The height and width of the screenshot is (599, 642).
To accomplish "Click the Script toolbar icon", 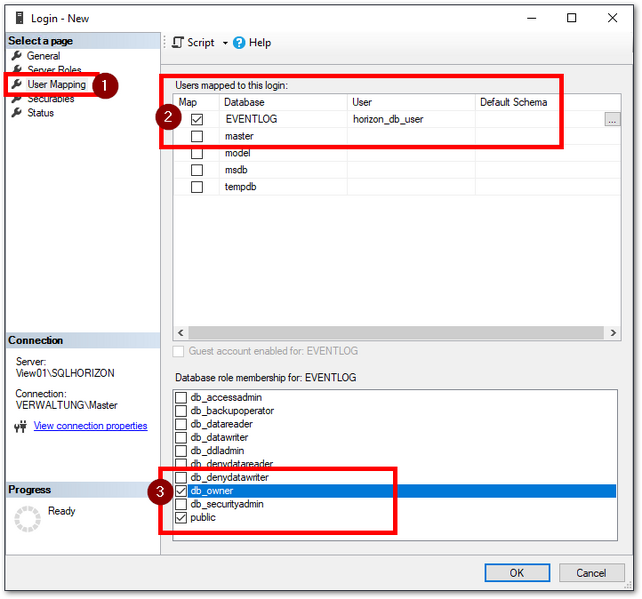I will click(x=178, y=43).
